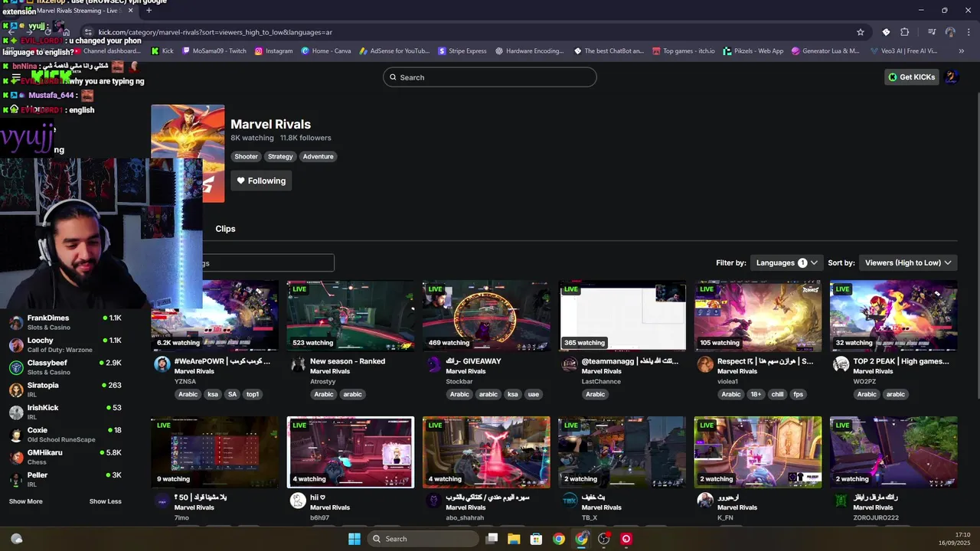Click the uae tag under Stockbar
This screenshot has height=551, width=980.
tap(534, 394)
